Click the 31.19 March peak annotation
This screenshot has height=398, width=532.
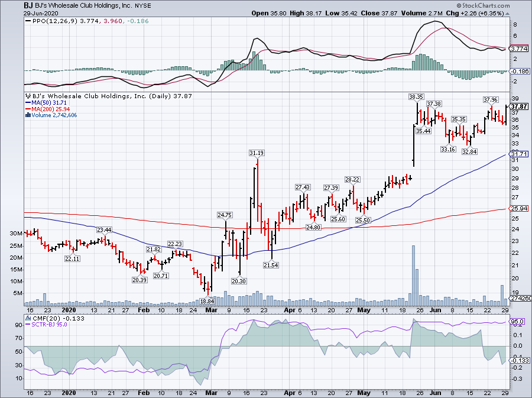coord(257,153)
